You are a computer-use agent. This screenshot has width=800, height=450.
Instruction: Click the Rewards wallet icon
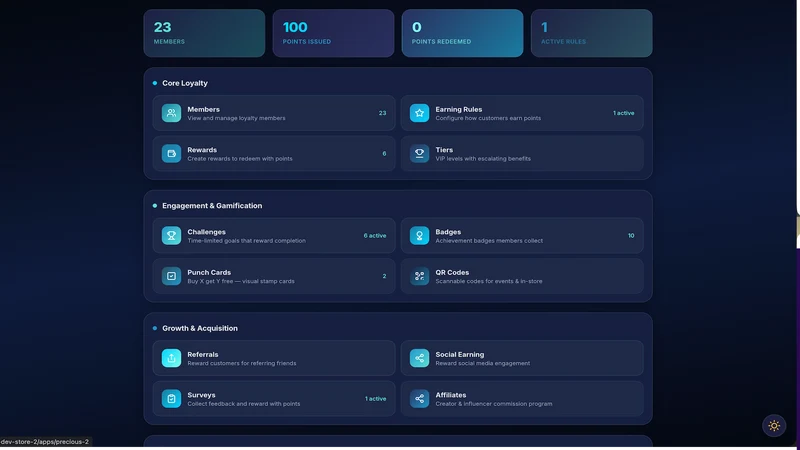pos(171,154)
